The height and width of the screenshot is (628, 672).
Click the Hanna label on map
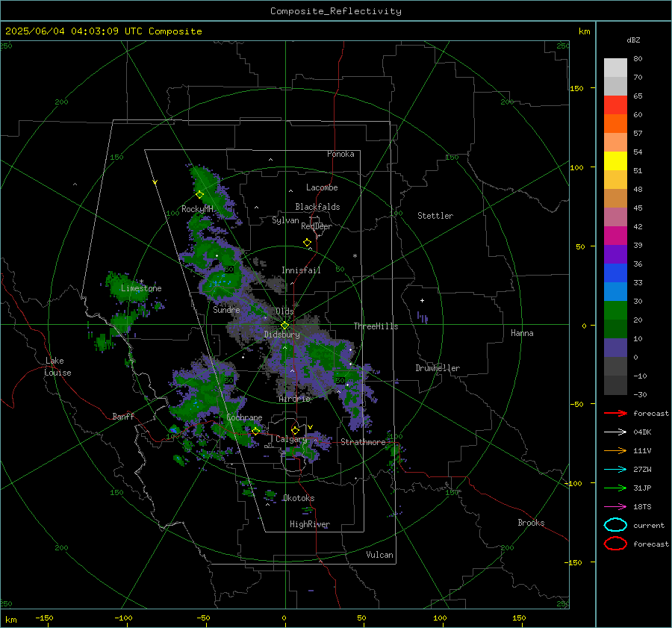522,333
